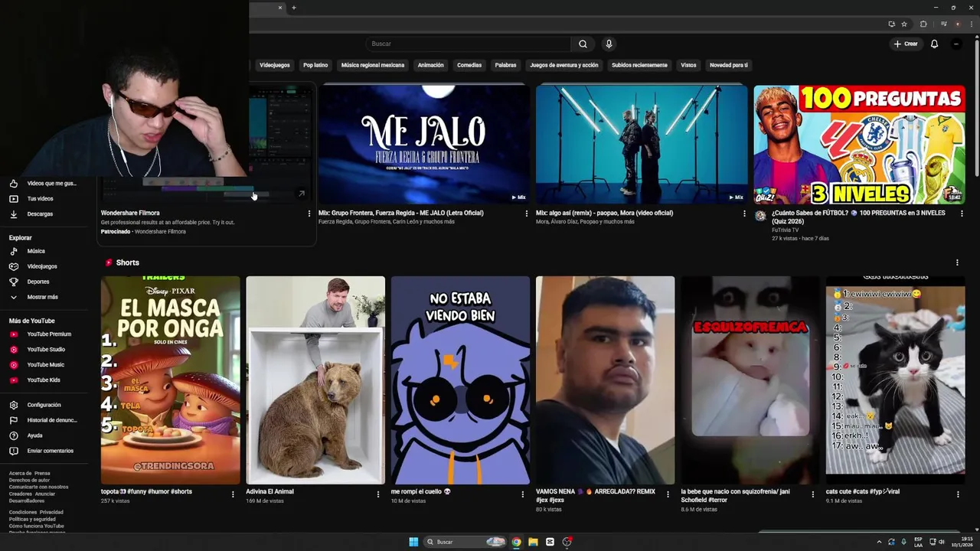The height and width of the screenshot is (551, 980).
Task: Open options menu for 'ME JALO' mix
Action: pyautogui.click(x=527, y=214)
